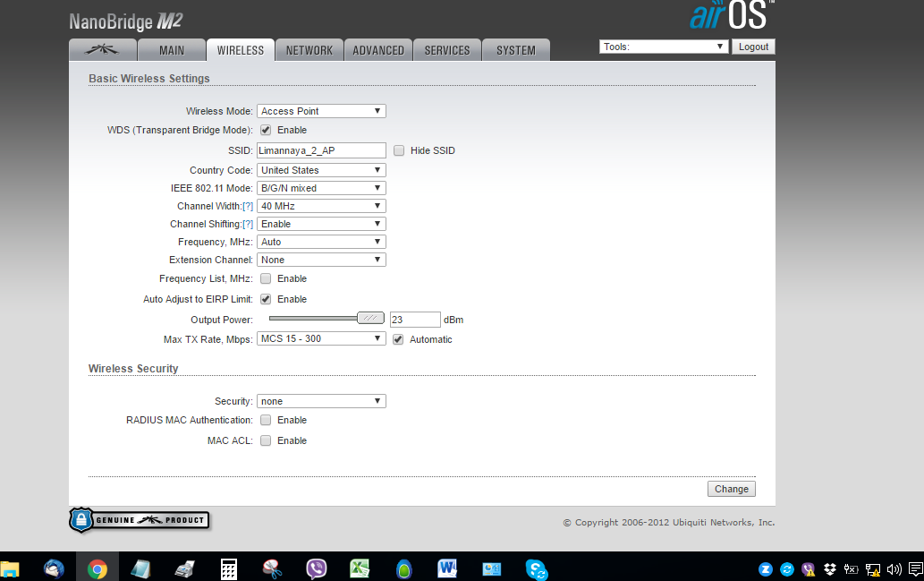Toggle Auto Adjust to EIRP Limit

coord(266,299)
